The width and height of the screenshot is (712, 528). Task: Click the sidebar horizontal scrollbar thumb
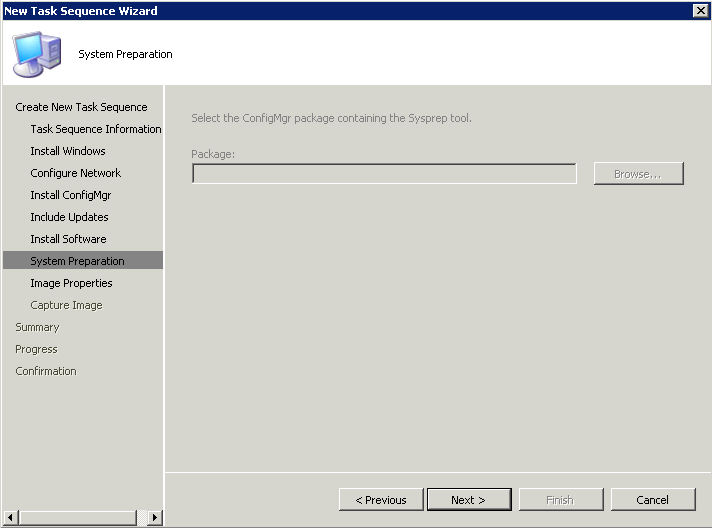click(77, 517)
